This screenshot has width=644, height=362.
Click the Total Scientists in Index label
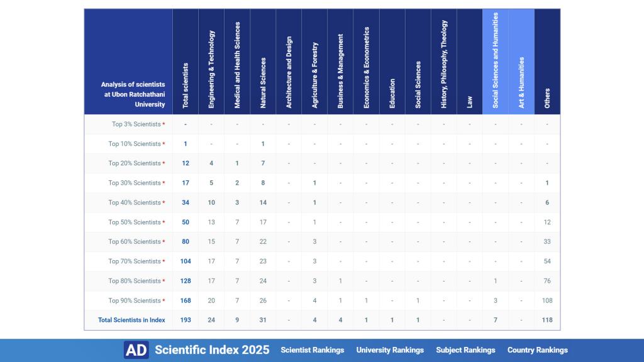click(x=131, y=320)
